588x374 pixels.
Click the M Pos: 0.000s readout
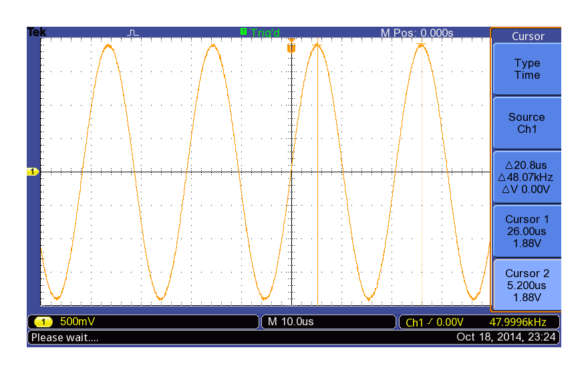[x=417, y=33]
